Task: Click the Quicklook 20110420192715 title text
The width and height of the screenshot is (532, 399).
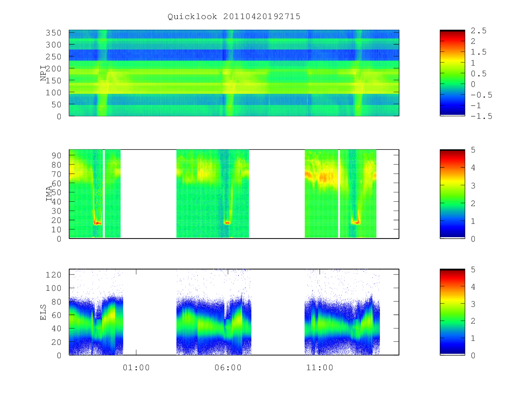Action: [x=234, y=17]
